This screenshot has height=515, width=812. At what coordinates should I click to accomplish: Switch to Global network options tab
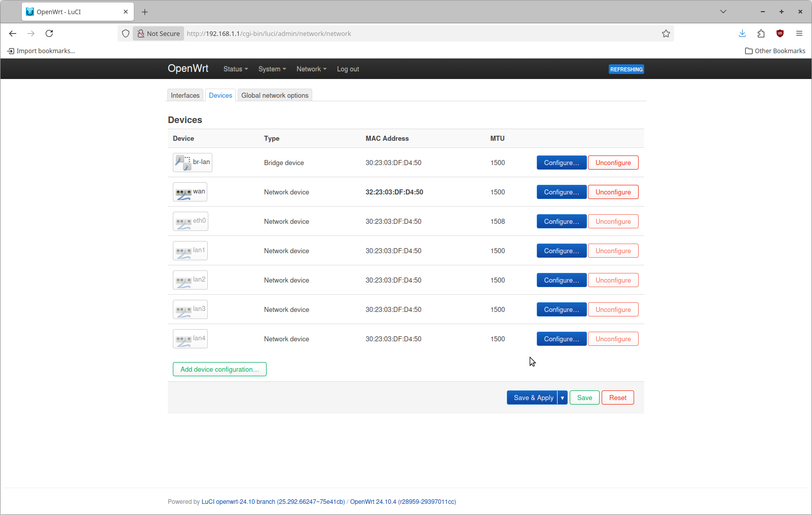275,95
